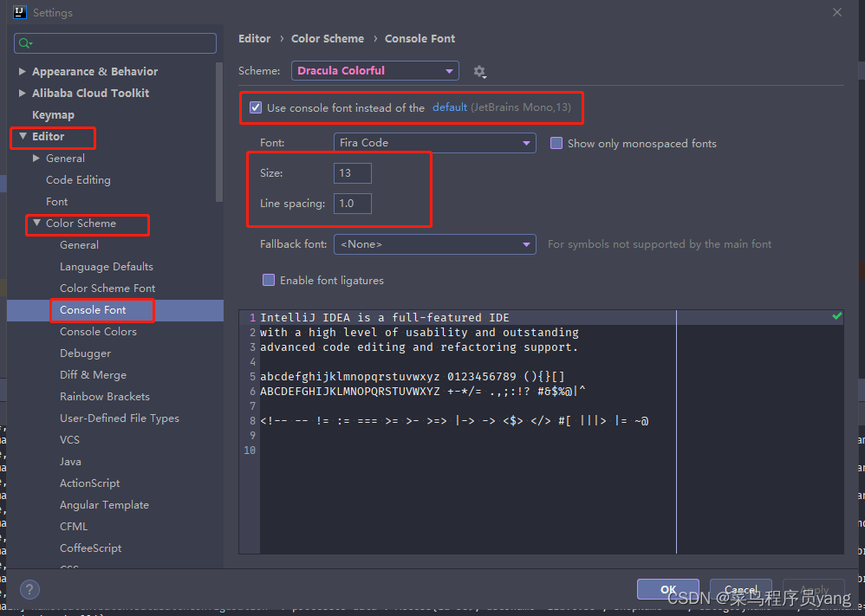Open Language Defaults page
The width and height of the screenshot is (865, 616).
pyautogui.click(x=107, y=266)
